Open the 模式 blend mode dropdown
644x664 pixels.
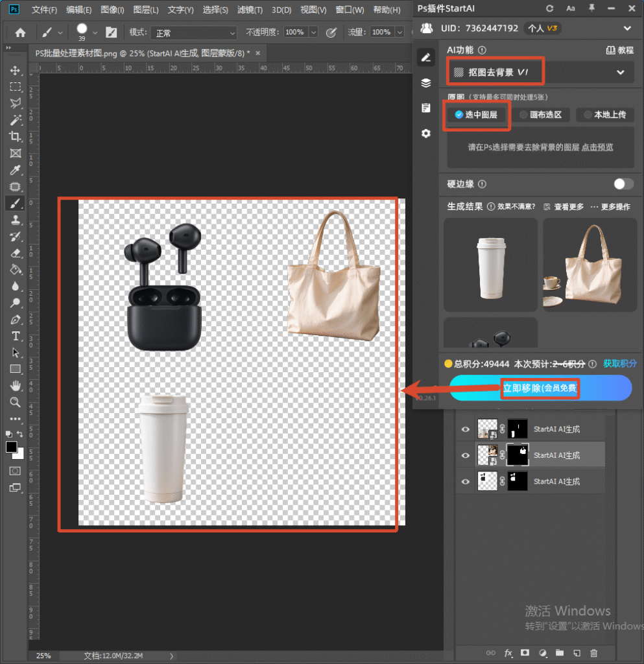[x=195, y=32]
